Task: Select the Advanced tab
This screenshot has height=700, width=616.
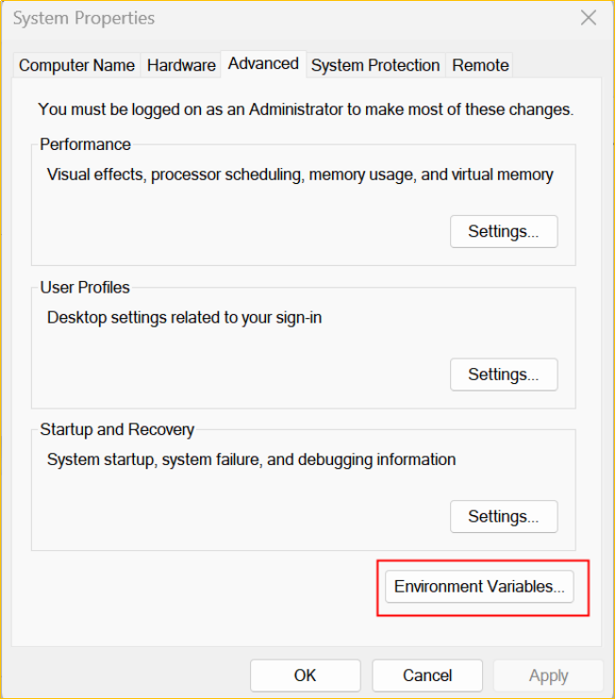Action: (263, 64)
